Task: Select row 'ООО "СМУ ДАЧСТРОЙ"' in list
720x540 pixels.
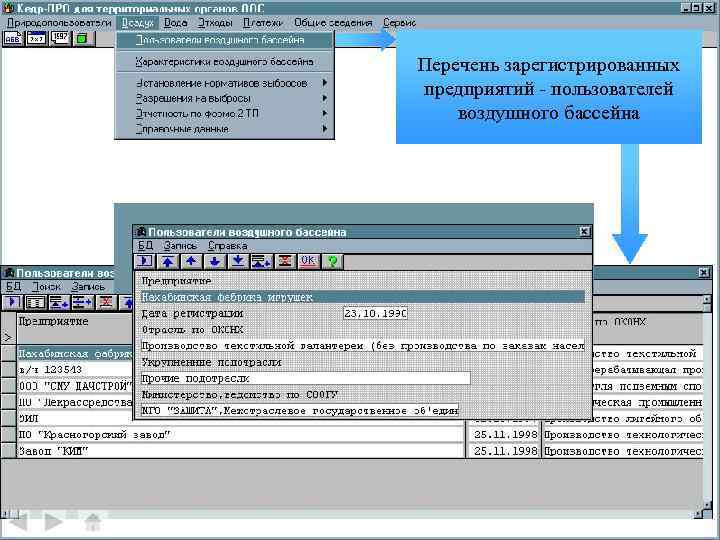Action: [x=75, y=386]
